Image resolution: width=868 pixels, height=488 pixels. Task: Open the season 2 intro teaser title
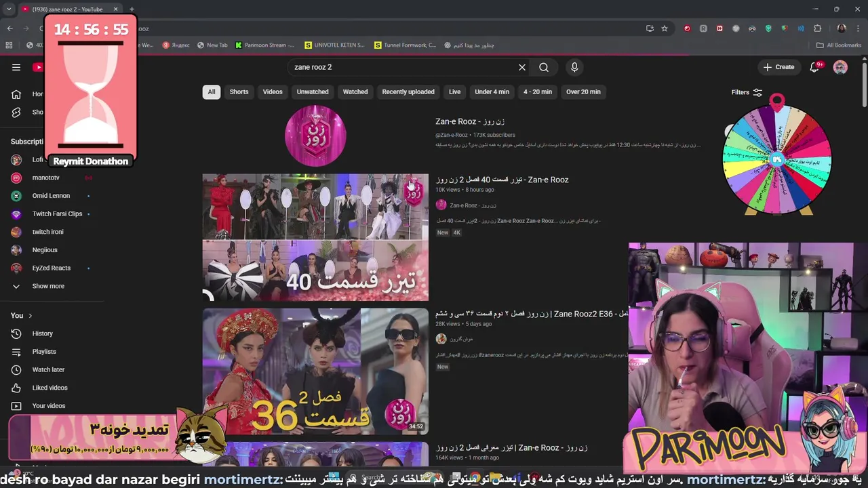[511, 448]
